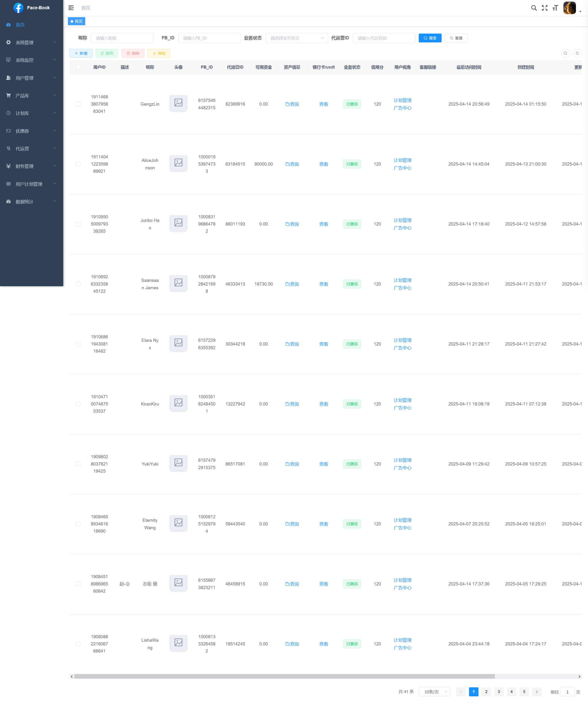The image size is (588, 701).
Task: Tick the checkbox for GengzLin's row
Action: [78, 104]
